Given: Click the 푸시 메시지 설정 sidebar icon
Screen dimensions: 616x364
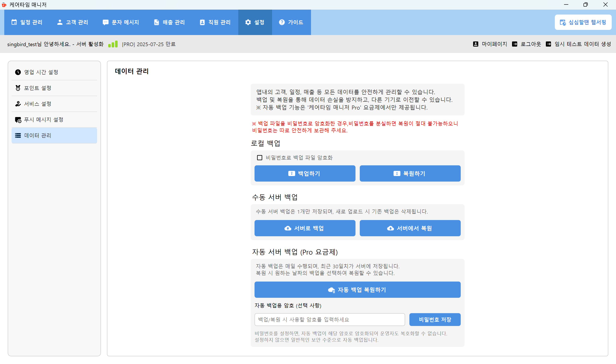Looking at the screenshot, I should tap(18, 120).
